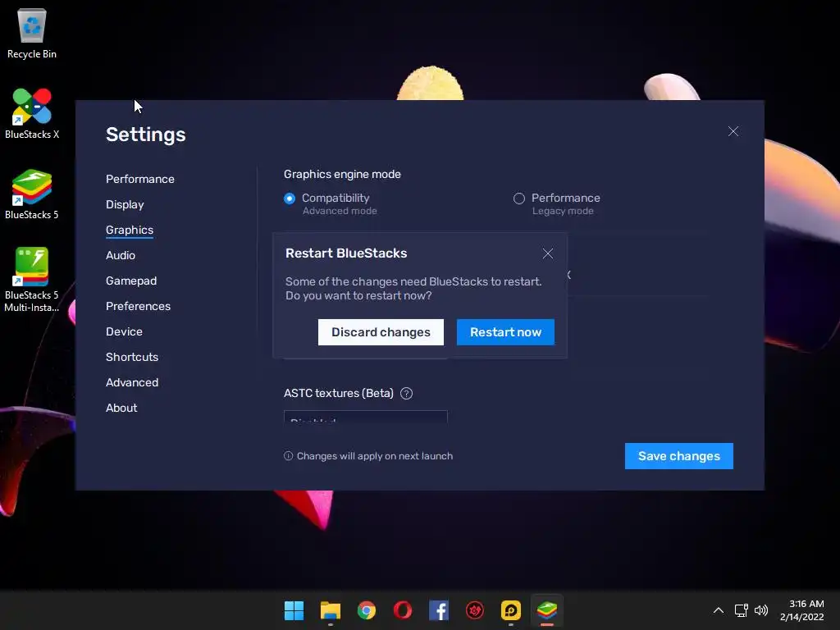Open Shortcuts settings tab

click(x=132, y=358)
